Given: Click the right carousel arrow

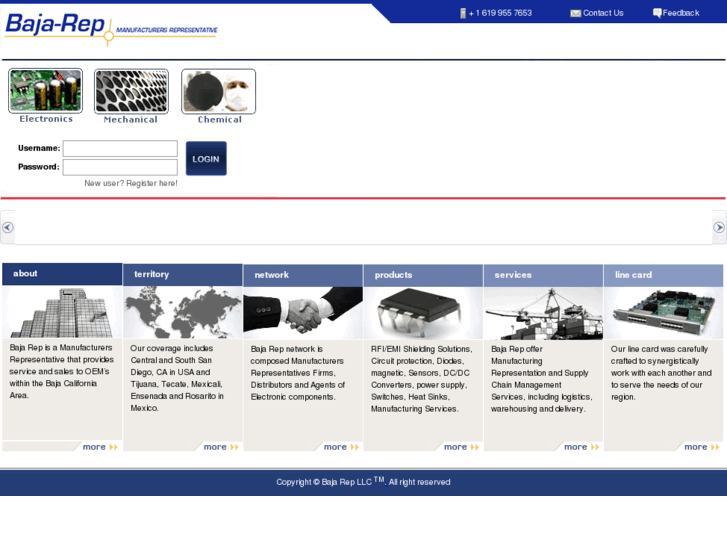Looking at the screenshot, I should (x=719, y=227).
